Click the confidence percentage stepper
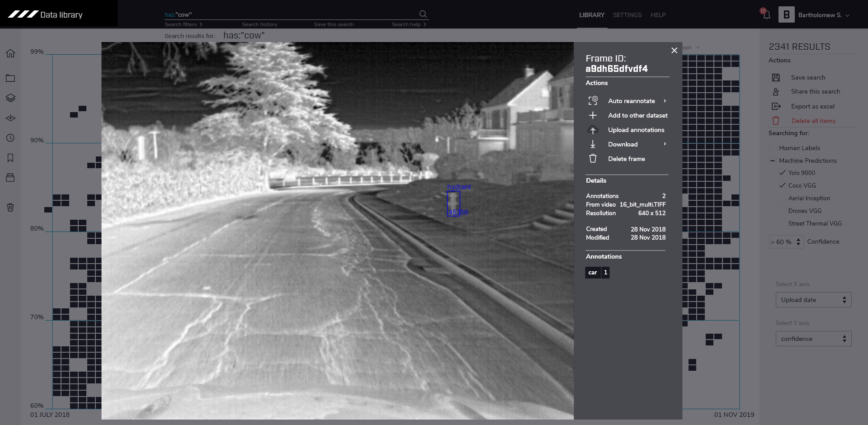Screen dimensions: 868x425 click(798, 242)
